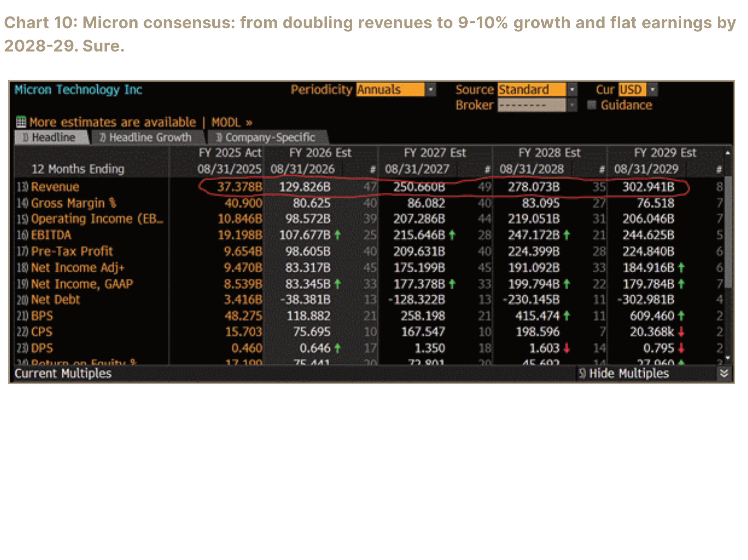Toggle the Guidance checkbox
Viewport: 748px width, 560px height.
[x=591, y=105]
